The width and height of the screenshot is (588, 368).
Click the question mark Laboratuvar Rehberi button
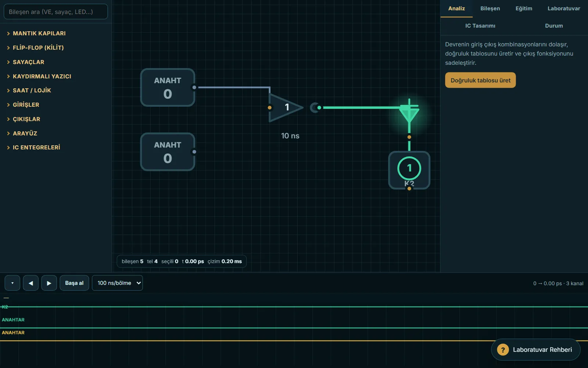click(535, 350)
